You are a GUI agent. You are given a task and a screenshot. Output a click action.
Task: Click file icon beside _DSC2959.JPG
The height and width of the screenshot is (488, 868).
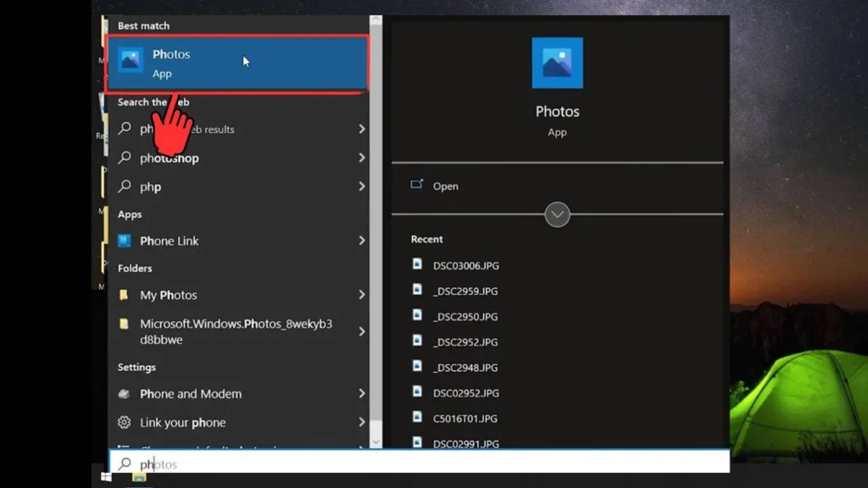pos(417,290)
